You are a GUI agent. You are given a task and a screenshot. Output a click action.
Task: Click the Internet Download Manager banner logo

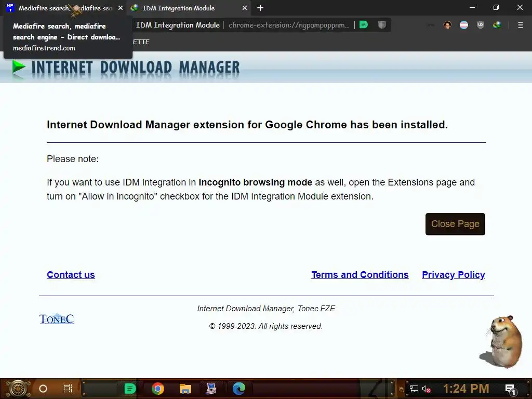[126, 68]
